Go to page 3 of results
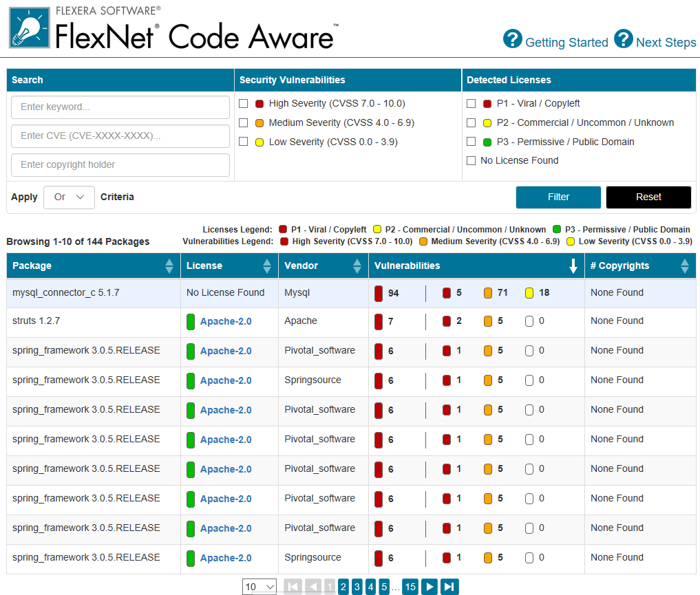The image size is (700, 595). [357, 587]
